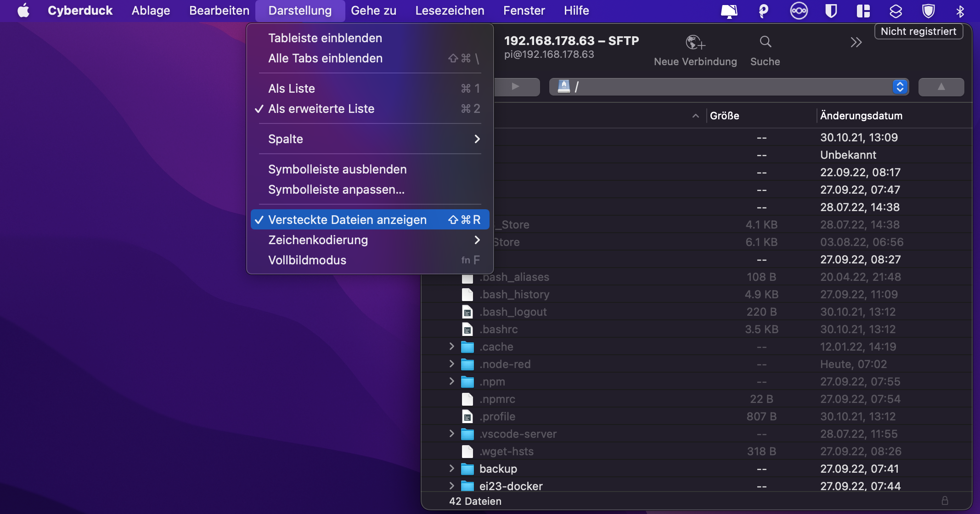Click the toolbar overflow double-chevron icon
The width and height of the screenshot is (980, 514).
856,43
